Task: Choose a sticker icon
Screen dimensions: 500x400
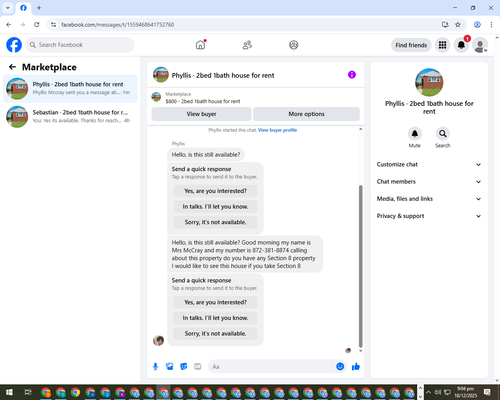Action: click(184, 367)
